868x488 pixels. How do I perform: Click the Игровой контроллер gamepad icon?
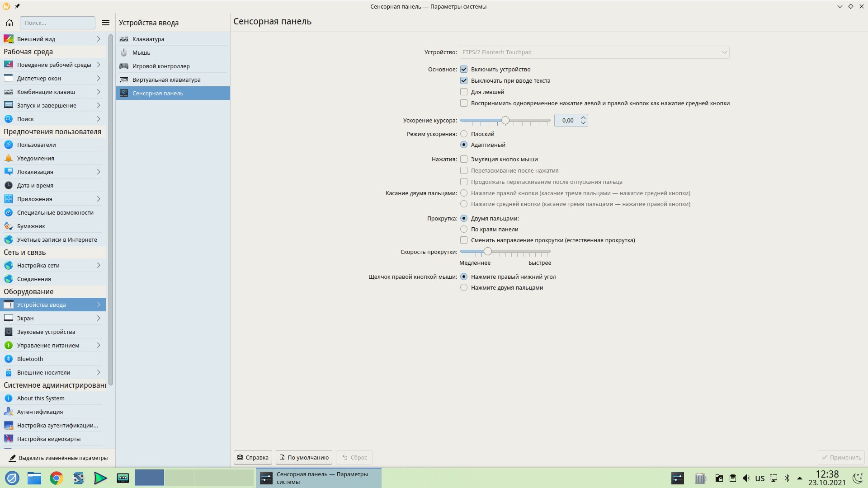click(x=124, y=66)
